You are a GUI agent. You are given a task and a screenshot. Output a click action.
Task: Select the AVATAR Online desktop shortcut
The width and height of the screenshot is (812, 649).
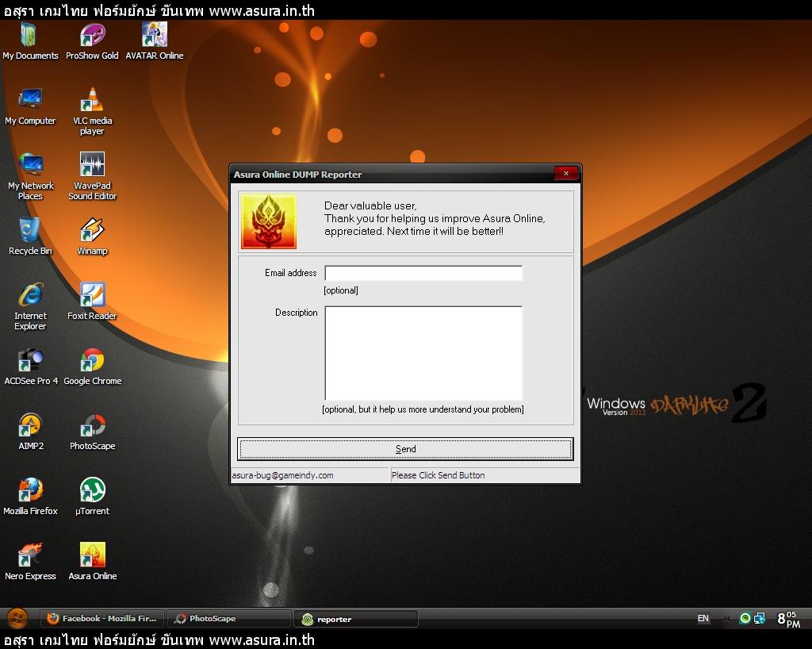click(x=155, y=41)
